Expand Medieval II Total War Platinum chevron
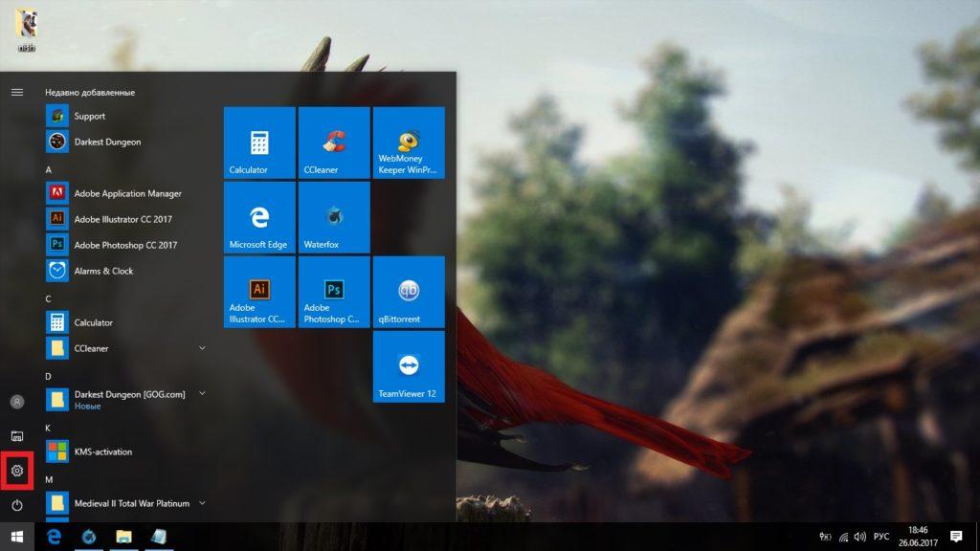 tap(202, 503)
